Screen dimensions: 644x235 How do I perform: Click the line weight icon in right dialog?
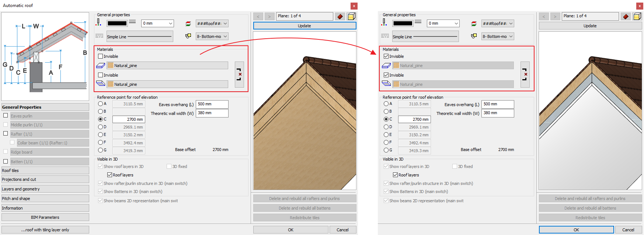click(x=418, y=22)
